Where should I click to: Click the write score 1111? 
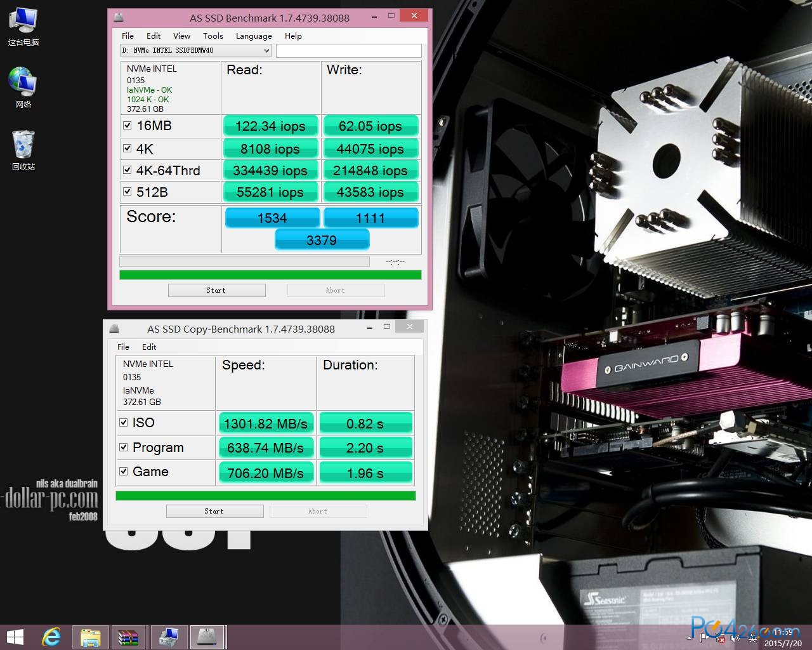point(370,217)
